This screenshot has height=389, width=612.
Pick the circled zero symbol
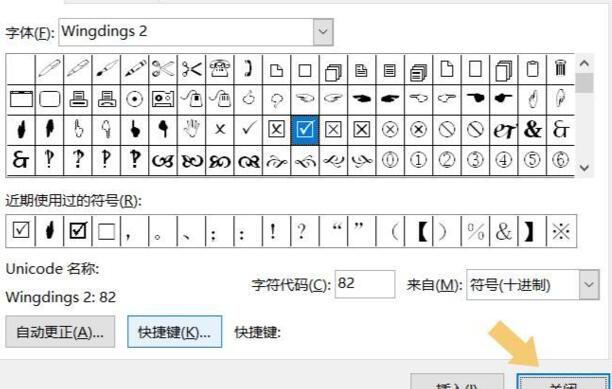[x=390, y=160]
